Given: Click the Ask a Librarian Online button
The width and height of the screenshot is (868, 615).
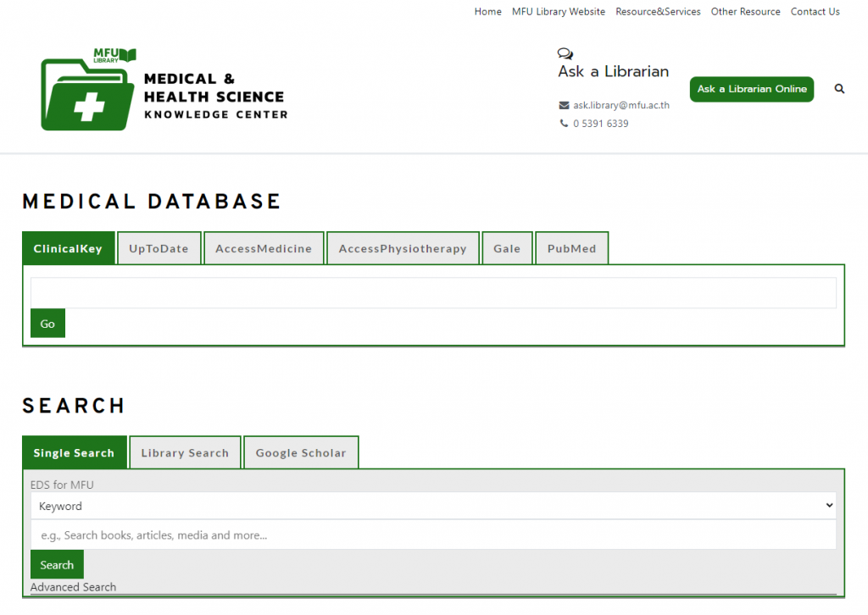Looking at the screenshot, I should pos(752,89).
